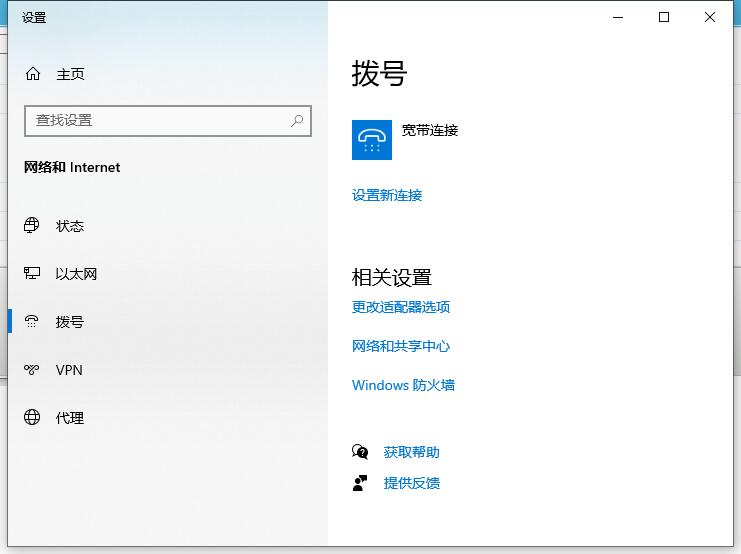The image size is (741, 554).
Task: Open the 提供反馈 link
Action: (x=412, y=483)
